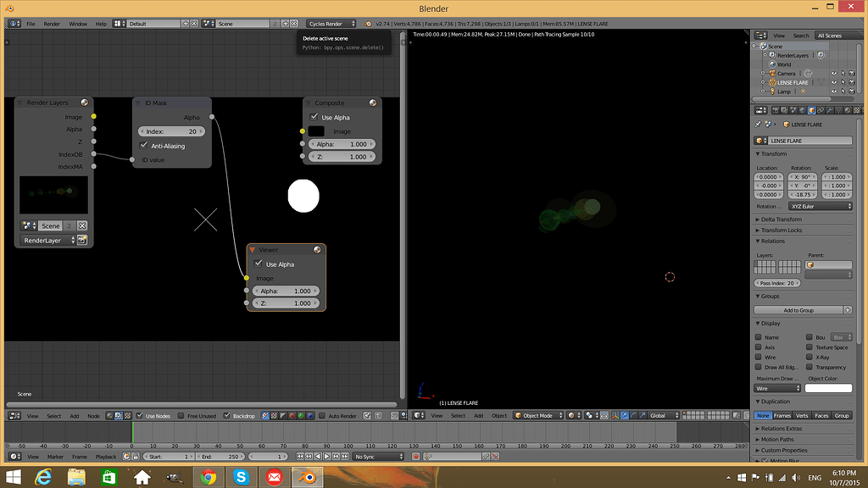Open the Render Layers properties tab icon
Viewport: 868px width, 488px height.
pyautogui.click(x=784, y=110)
